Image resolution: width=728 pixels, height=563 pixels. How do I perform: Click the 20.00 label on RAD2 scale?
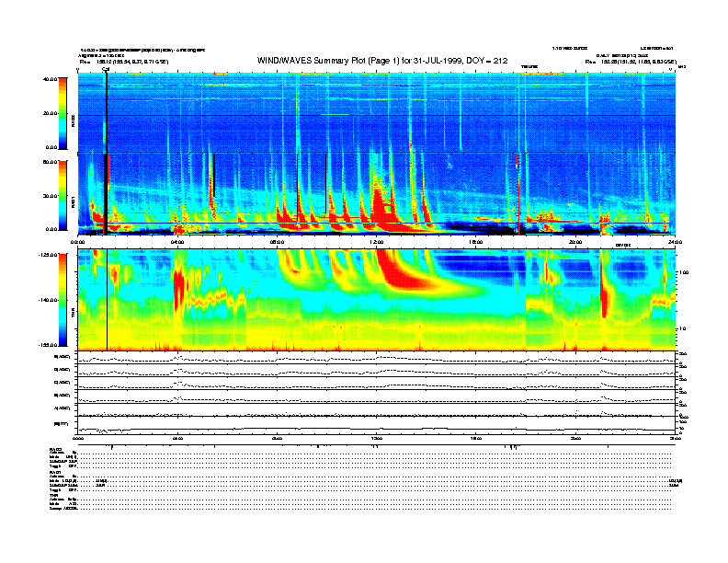[50, 113]
